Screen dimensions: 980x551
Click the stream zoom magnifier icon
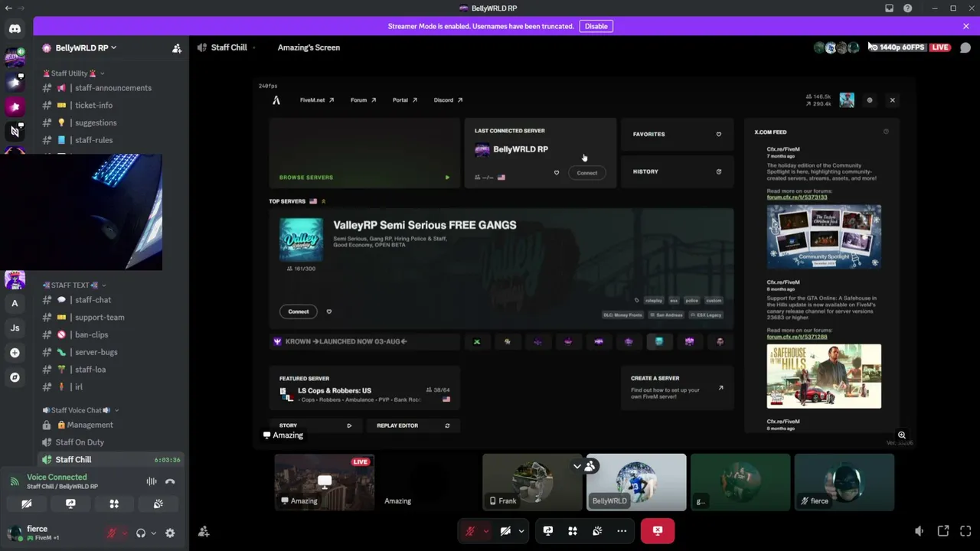(902, 435)
